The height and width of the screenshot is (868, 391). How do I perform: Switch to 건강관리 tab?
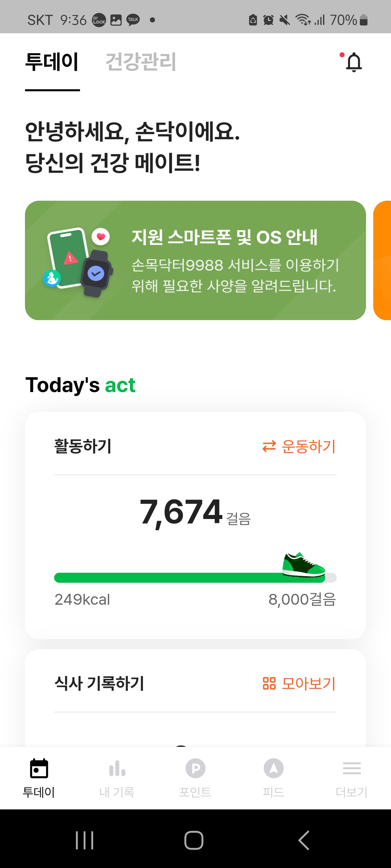pos(140,62)
